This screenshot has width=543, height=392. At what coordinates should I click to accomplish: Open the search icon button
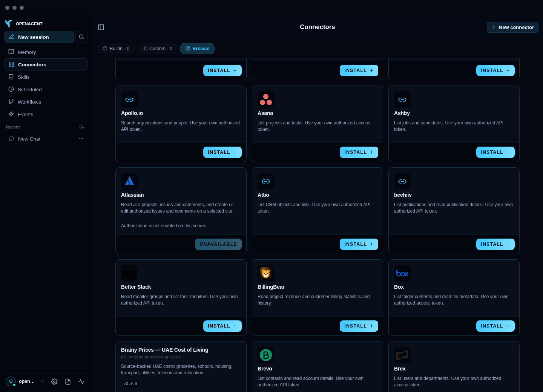(x=81, y=37)
